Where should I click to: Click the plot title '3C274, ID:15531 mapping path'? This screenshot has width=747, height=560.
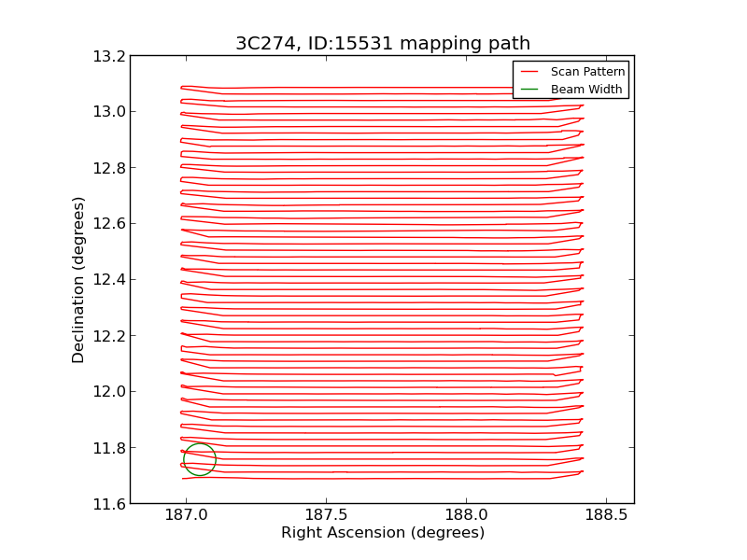[383, 43]
